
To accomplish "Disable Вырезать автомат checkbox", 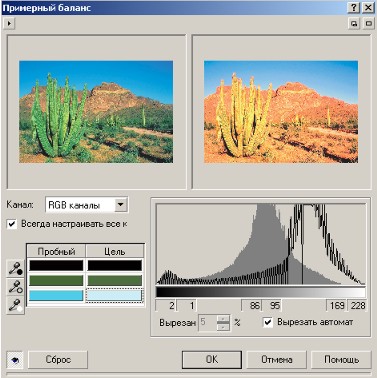I will click(268, 322).
